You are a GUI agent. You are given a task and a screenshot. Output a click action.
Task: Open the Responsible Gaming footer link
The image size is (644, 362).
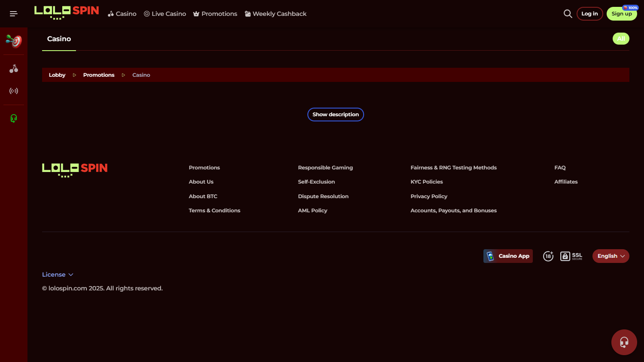pyautogui.click(x=325, y=168)
